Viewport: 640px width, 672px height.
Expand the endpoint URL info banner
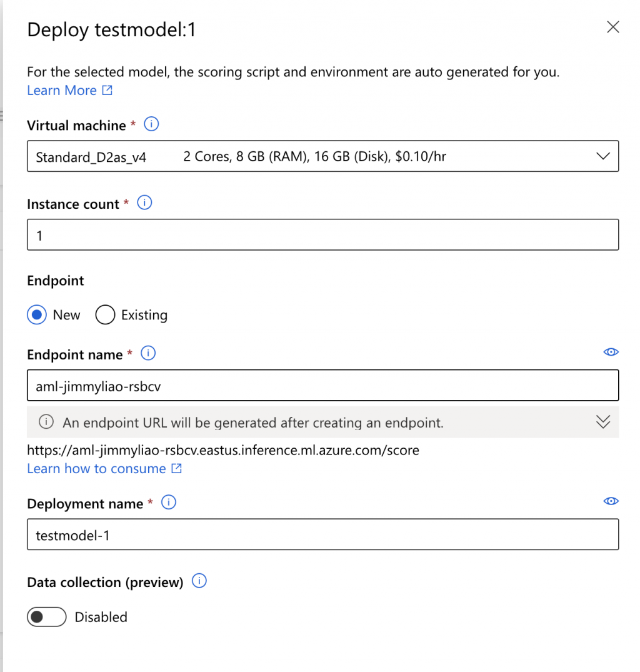[x=602, y=423]
